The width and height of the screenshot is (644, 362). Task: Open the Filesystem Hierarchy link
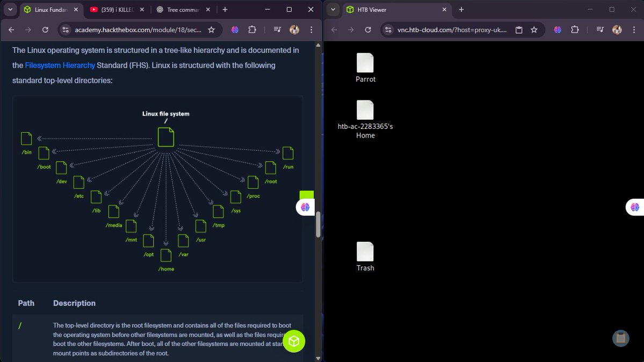pyautogui.click(x=60, y=65)
